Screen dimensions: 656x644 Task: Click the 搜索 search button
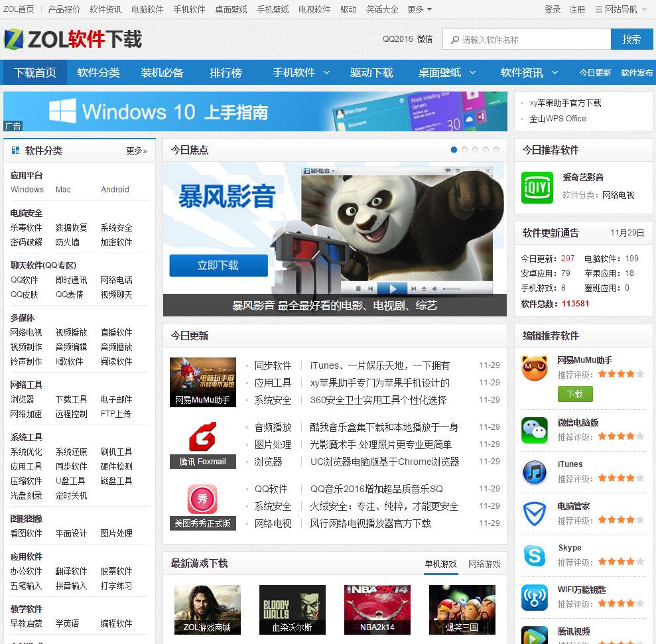pos(631,39)
